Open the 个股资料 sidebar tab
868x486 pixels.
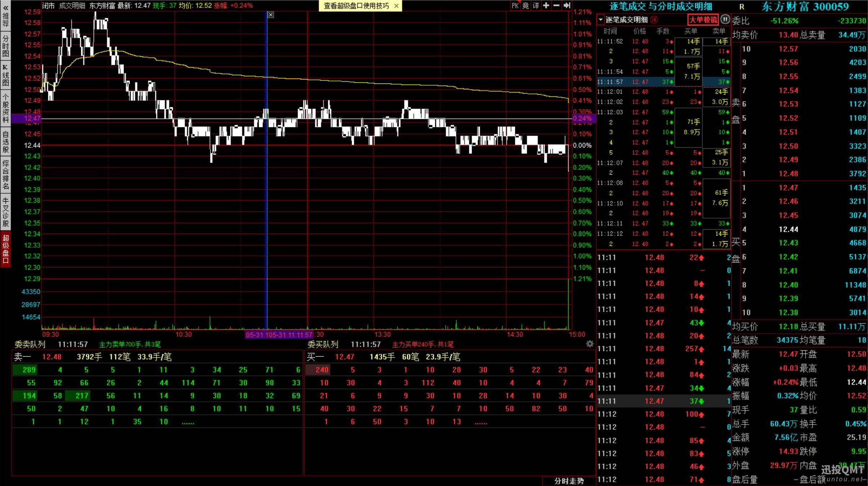tap(5, 108)
